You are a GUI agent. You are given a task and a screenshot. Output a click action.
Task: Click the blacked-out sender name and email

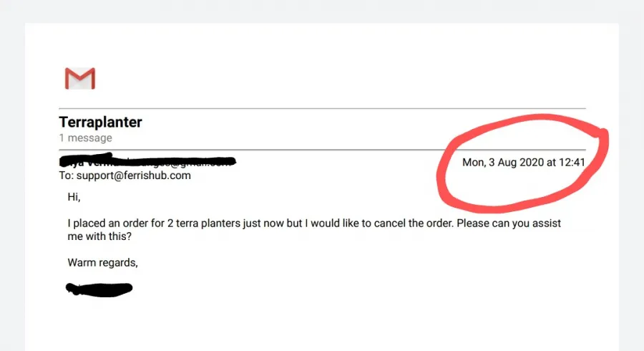pos(147,160)
